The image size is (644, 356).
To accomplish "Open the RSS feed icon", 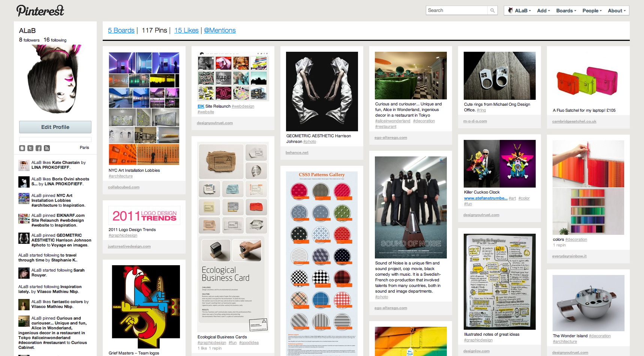I will (47, 148).
